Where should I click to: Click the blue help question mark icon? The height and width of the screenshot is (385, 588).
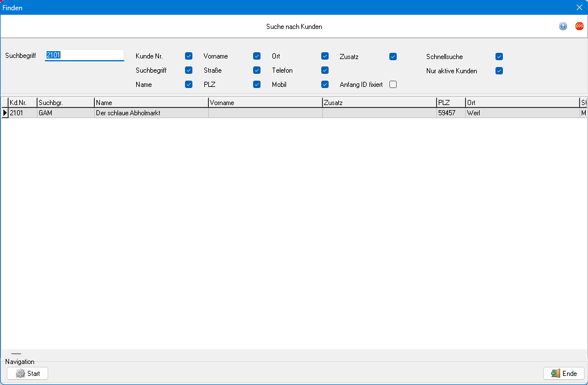click(562, 26)
